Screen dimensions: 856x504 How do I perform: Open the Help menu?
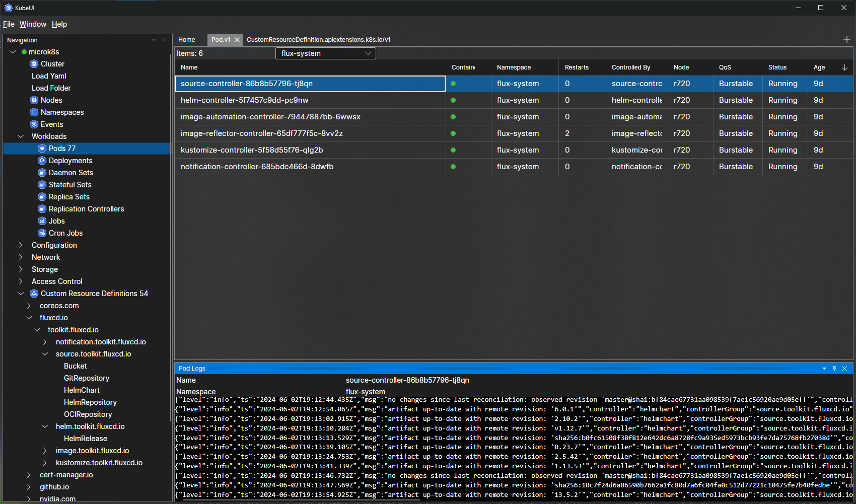click(x=59, y=24)
